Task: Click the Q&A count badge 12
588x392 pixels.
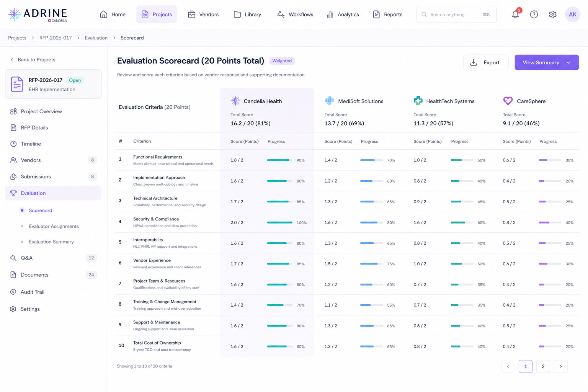Action: [x=91, y=258]
